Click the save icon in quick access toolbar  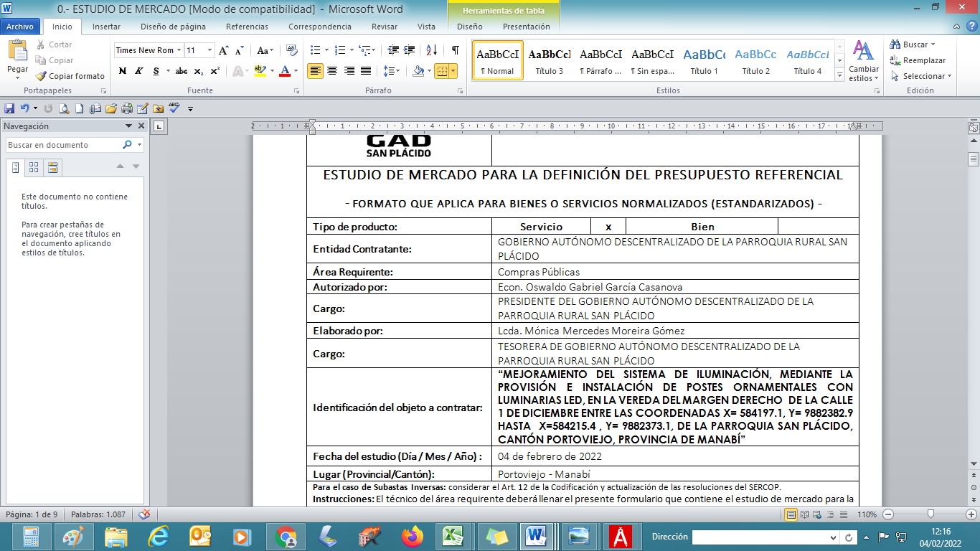[x=9, y=108]
